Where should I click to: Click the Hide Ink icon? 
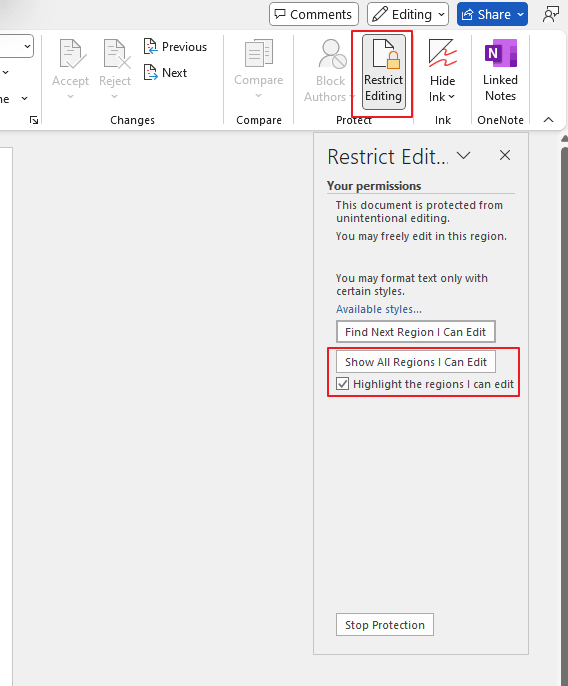point(442,53)
